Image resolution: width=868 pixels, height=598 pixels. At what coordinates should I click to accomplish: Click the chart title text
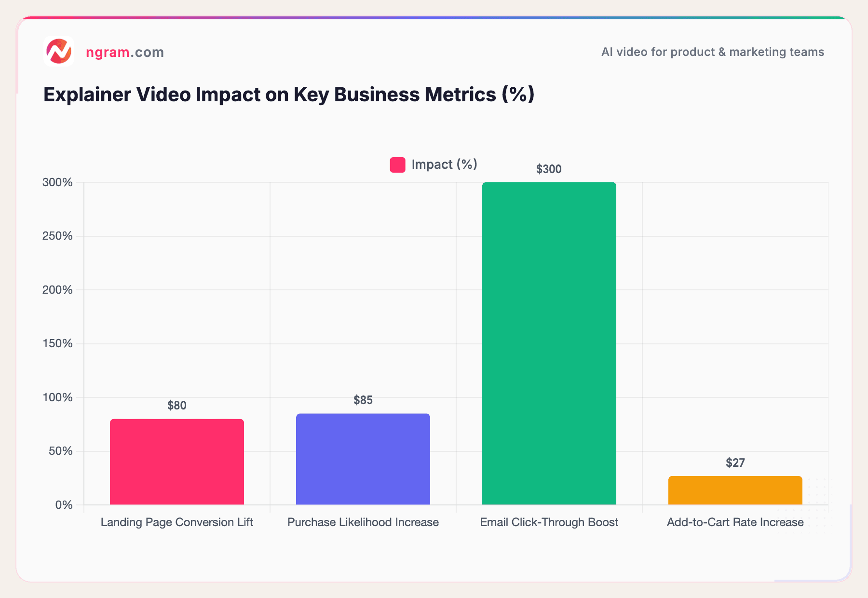click(x=288, y=95)
